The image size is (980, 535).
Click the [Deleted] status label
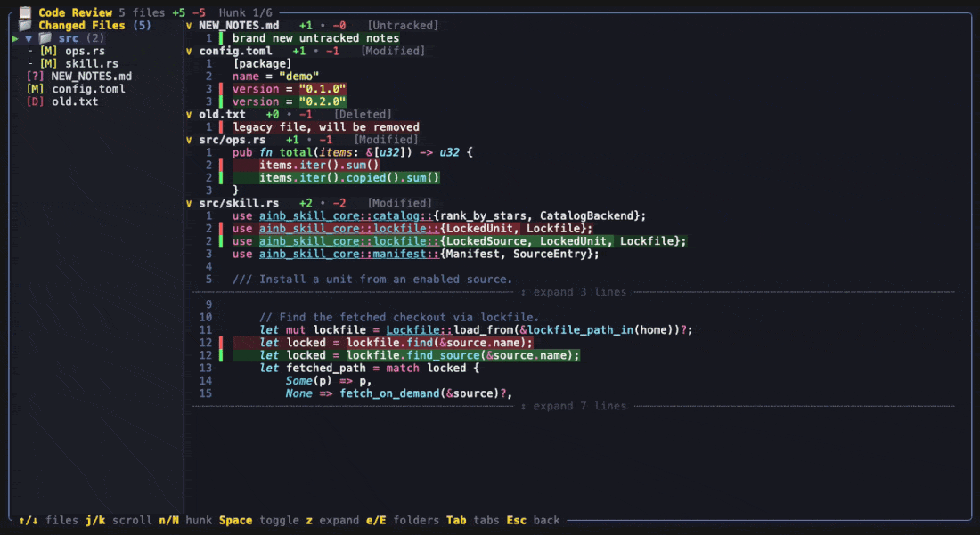[x=363, y=114]
